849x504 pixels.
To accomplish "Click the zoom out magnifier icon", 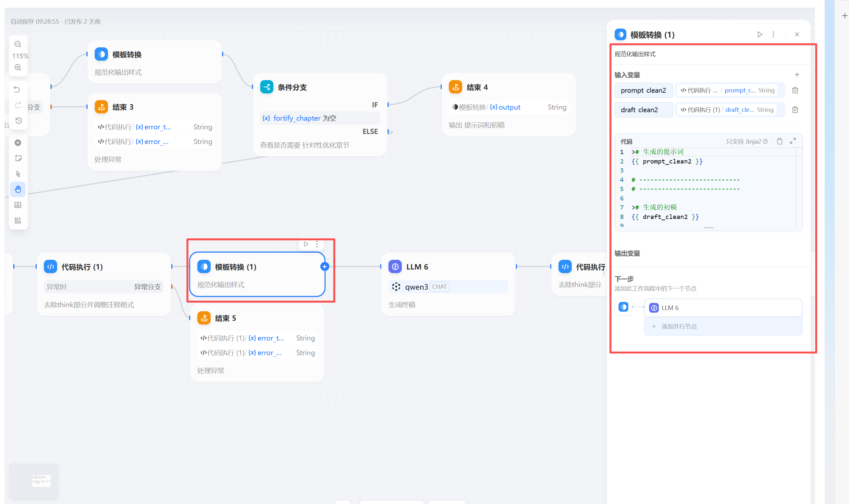I will click(x=18, y=44).
